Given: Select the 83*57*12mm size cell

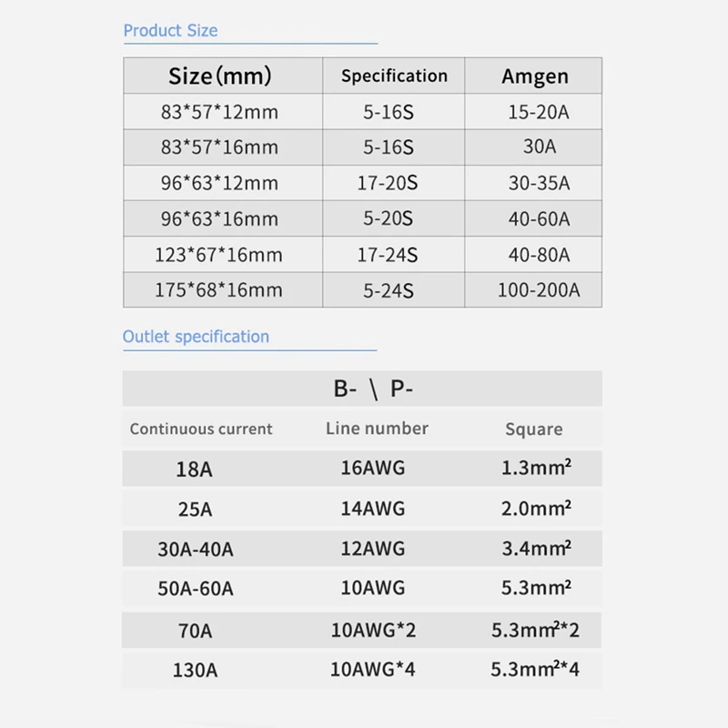Looking at the screenshot, I should pos(219,113).
